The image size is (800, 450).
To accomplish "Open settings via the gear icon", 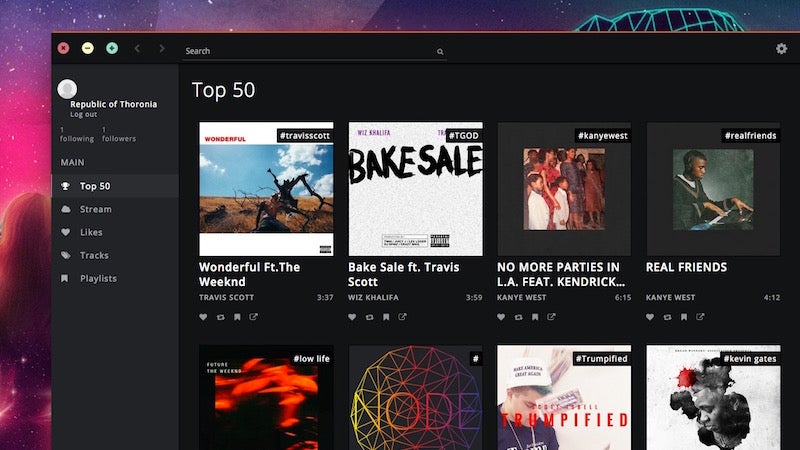I will [781, 48].
